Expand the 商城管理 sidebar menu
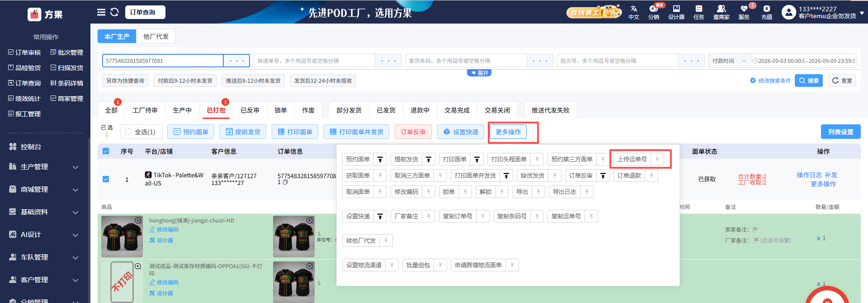 tap(44, 189)
